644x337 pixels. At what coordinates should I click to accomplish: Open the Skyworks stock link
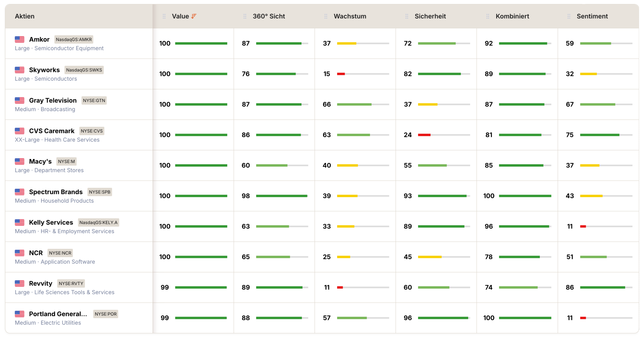point(44,70)
